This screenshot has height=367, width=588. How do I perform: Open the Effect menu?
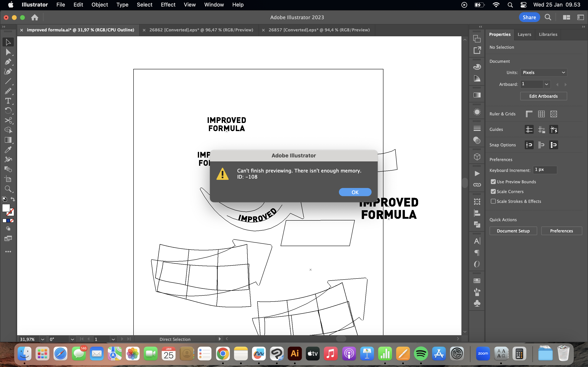(168, 5)
